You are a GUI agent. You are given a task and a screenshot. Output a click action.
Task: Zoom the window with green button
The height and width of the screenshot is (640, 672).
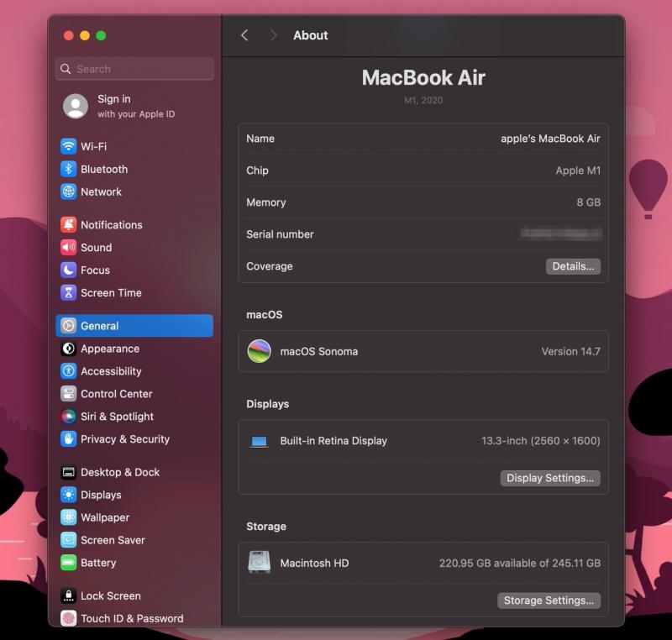(x=101, y=35)
